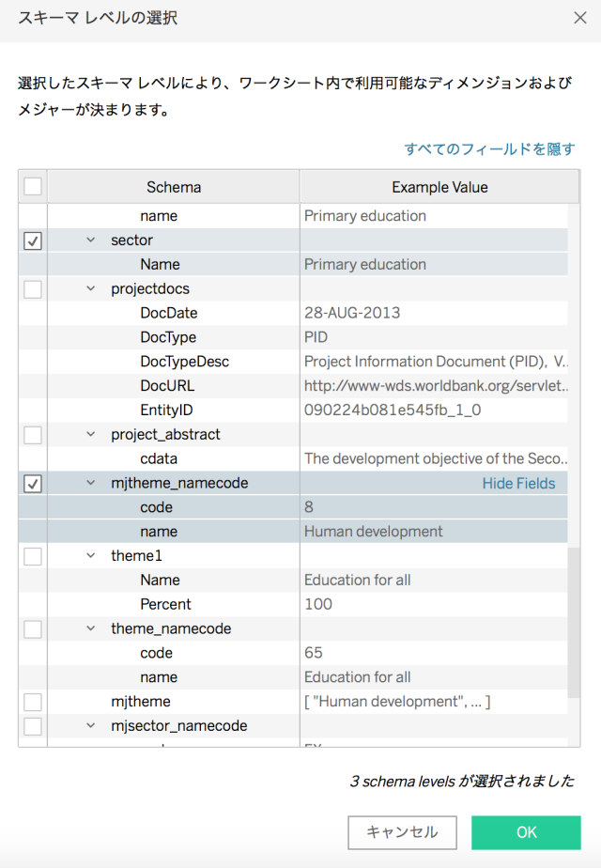This screenshot has height=868, width=601.
Task: Click the mjtheme tree label
Action: pyautogui.click(x=141, y=702)
